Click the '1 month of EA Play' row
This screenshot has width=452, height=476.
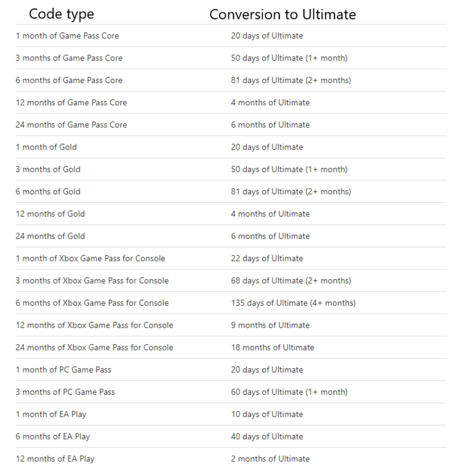[226, 412]
